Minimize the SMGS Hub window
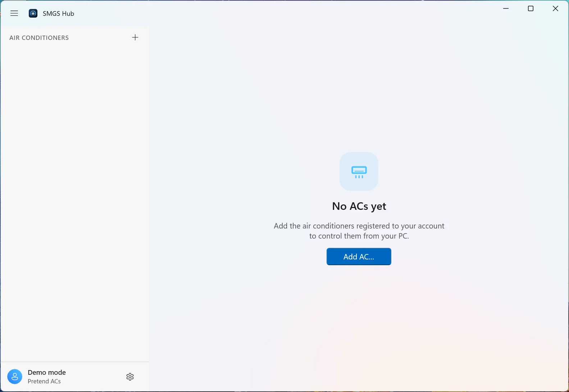The image size is (569, 392). pos(506,9)
